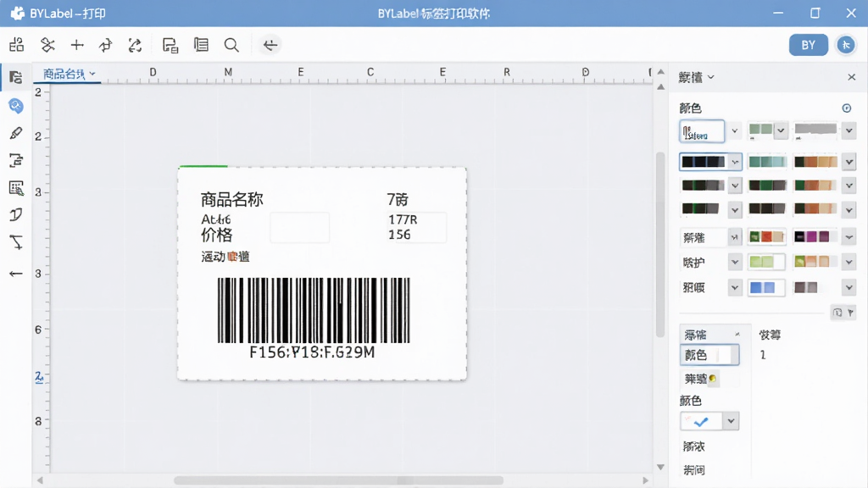The image size is (868, 488).
Task: Click the round avatar icon beside BY
Action: pos(845,45)
